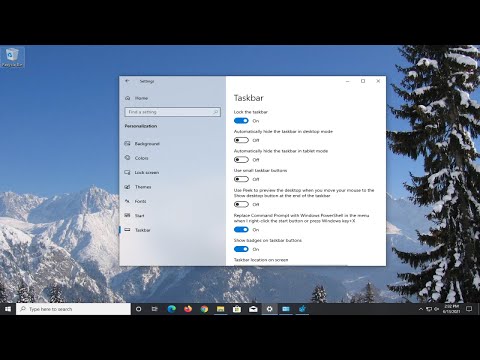Open the Recycle Bin desktop icon
480x360 pixels.
[x=12, y=57]
